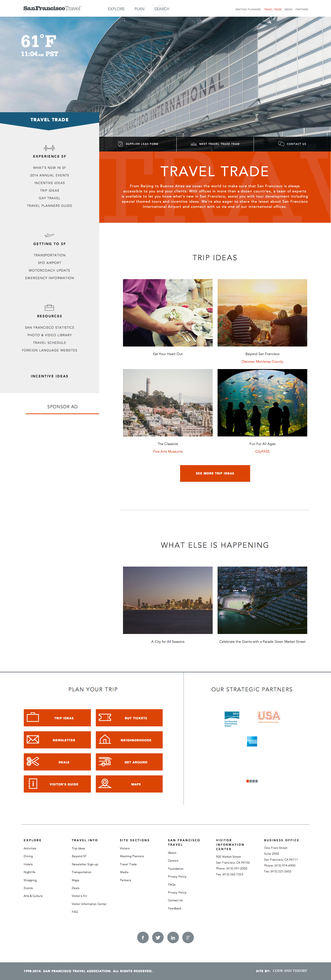
Task: Open SFO Airport sidebar link
Action: click(x=49, y=263)
